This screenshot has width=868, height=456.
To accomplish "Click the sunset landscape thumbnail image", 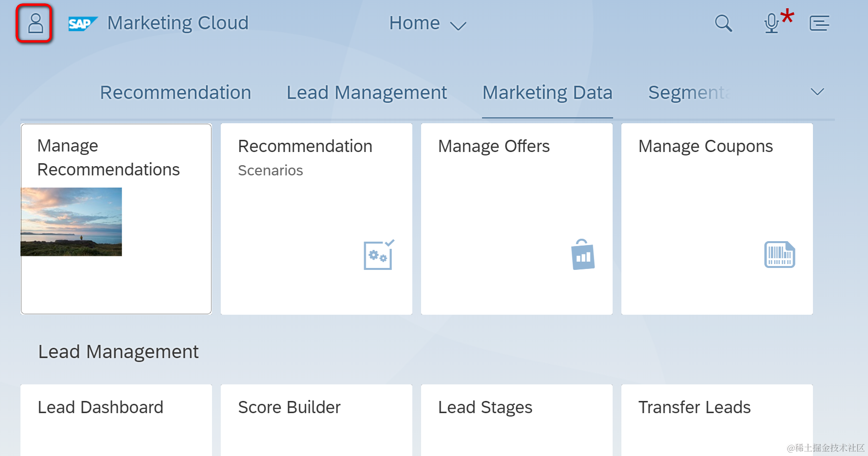I will coord(71,222).
